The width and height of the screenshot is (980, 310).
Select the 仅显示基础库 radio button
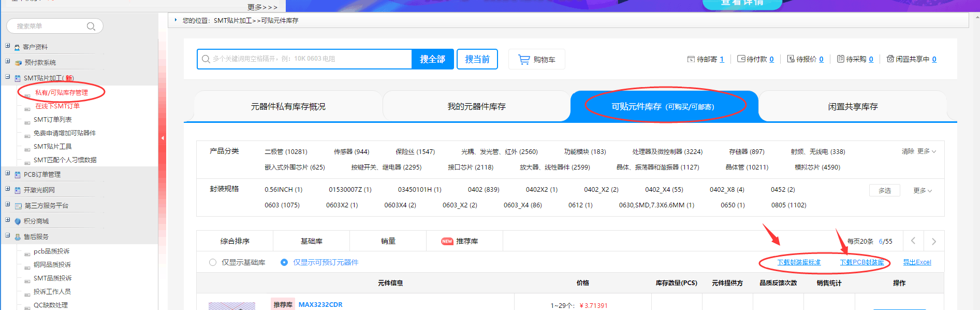tap(213, 262)
